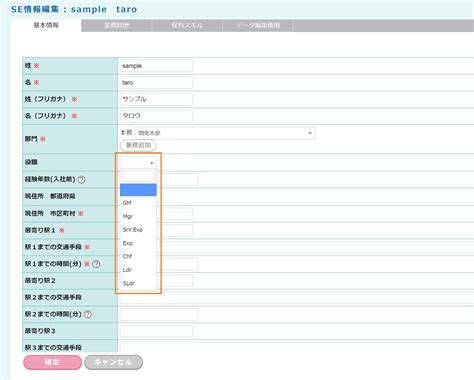Focus the 姓 field containing sample
The width and height of the screenshot is (474, 380).
pos(156,66)
